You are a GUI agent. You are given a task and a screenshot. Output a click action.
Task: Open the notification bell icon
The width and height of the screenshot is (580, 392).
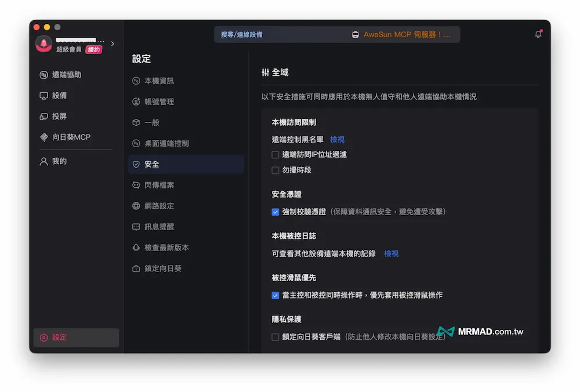pyautogui.click(x=538, y=34)
